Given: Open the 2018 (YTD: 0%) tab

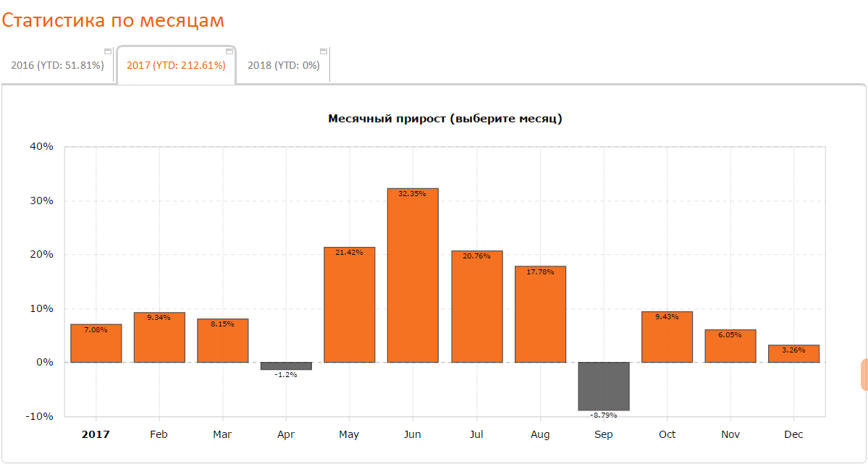Looking at the screenshot, I should (x=283, y=66).
